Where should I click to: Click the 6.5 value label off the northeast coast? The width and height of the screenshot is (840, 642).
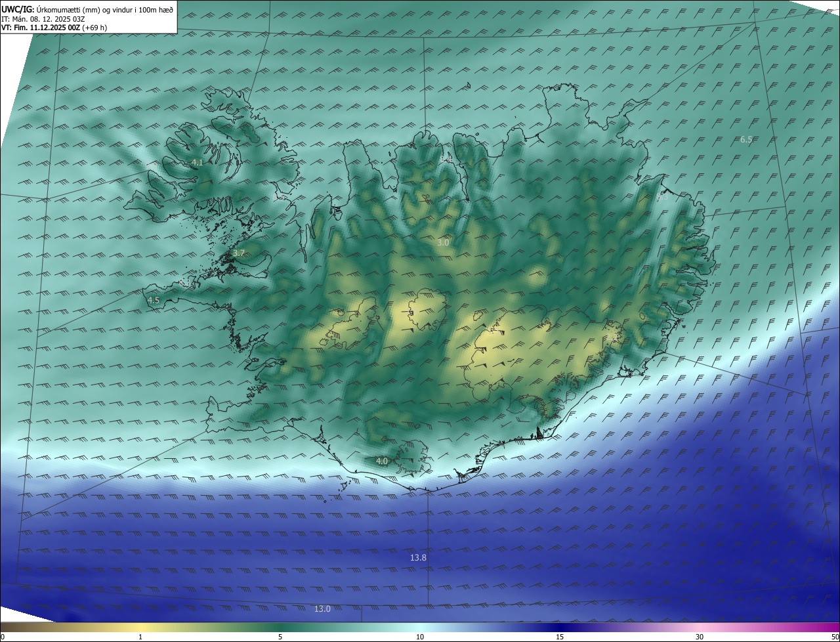746,139
